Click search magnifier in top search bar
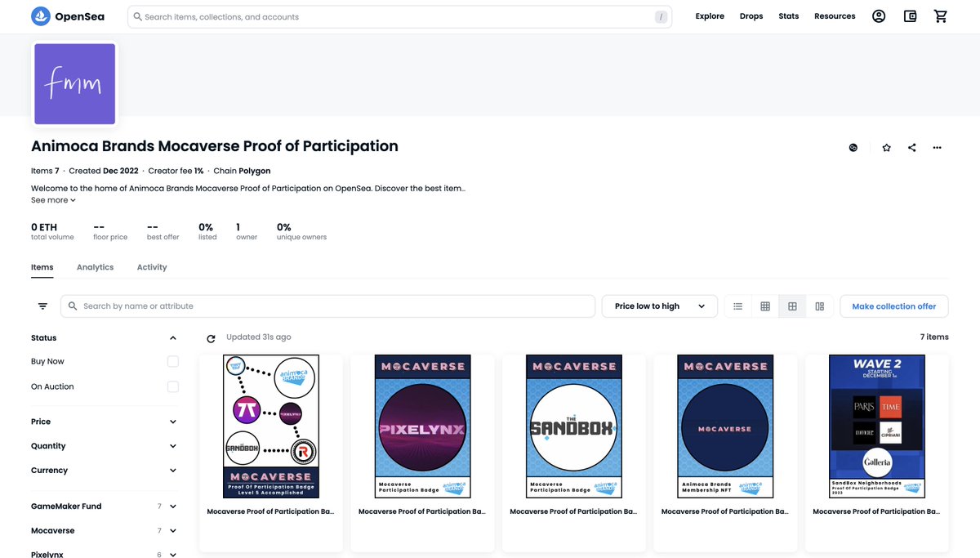Image resolution: width=980 pixels, height=558 pixels. [x=138, y=16]
